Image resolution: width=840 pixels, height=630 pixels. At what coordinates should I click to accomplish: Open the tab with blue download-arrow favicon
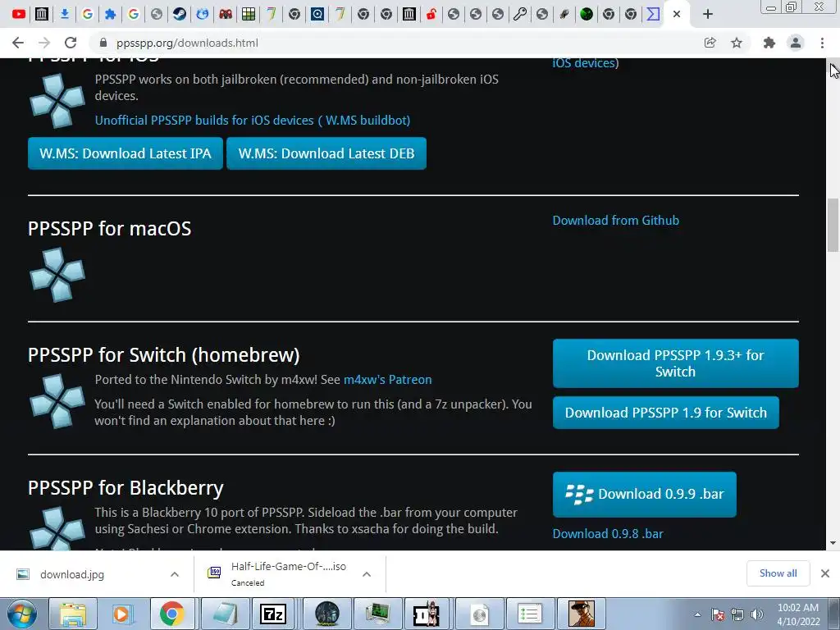click(x=64, y=14)
